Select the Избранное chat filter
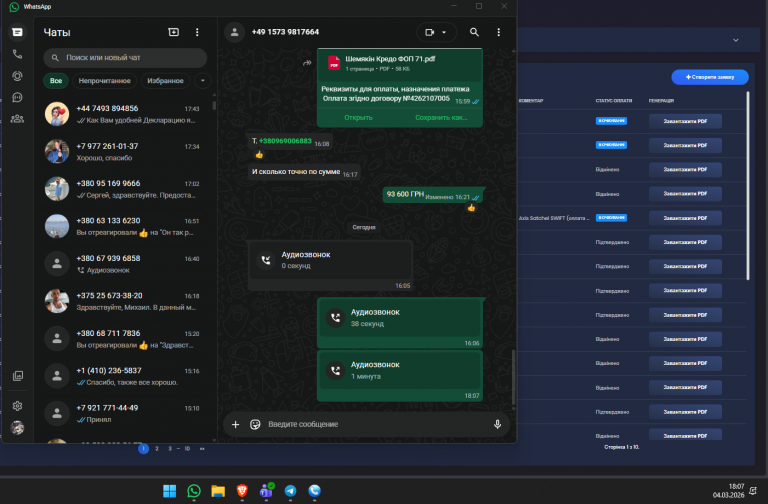 coord(165,81)
